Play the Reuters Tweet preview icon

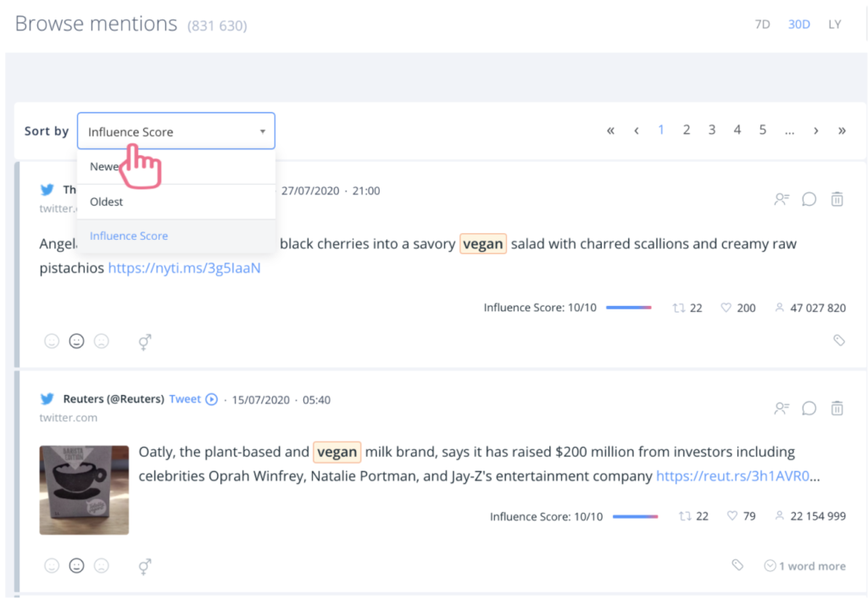coord(212,399)
